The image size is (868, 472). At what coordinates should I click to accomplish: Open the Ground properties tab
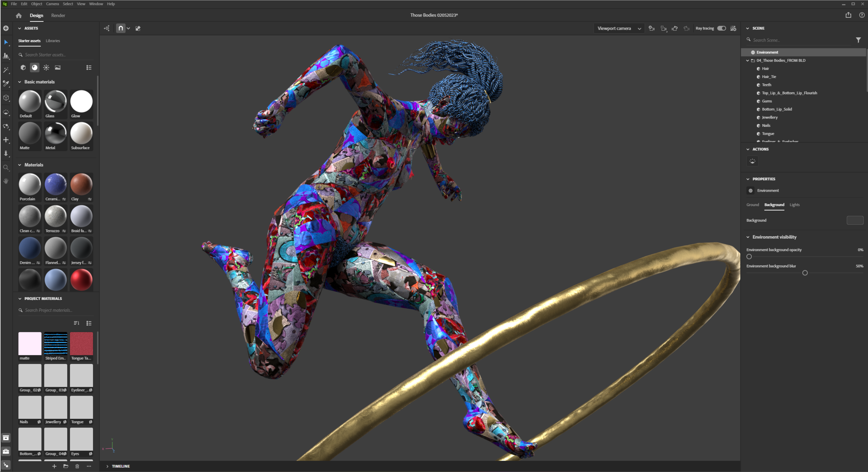click(x=752, y=205)
